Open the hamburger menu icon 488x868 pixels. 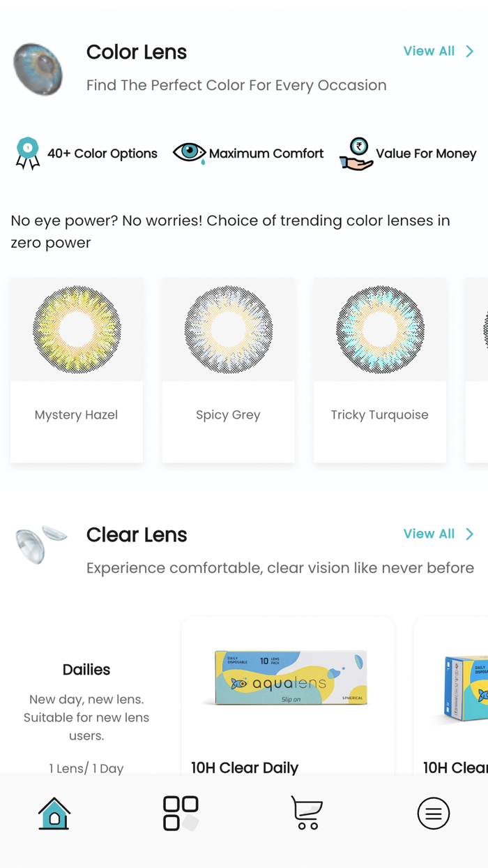(x=433, y=813)
